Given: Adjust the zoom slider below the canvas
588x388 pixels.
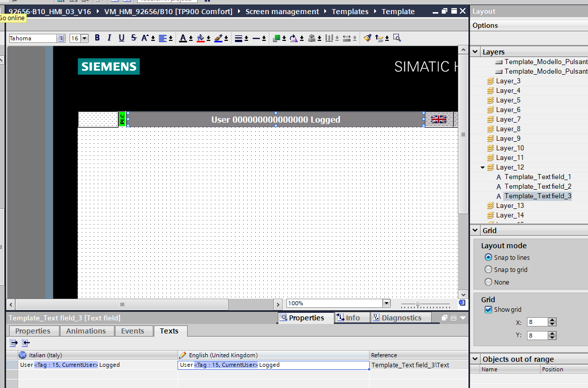Looking at the screenshot, I should click(418, 304).
